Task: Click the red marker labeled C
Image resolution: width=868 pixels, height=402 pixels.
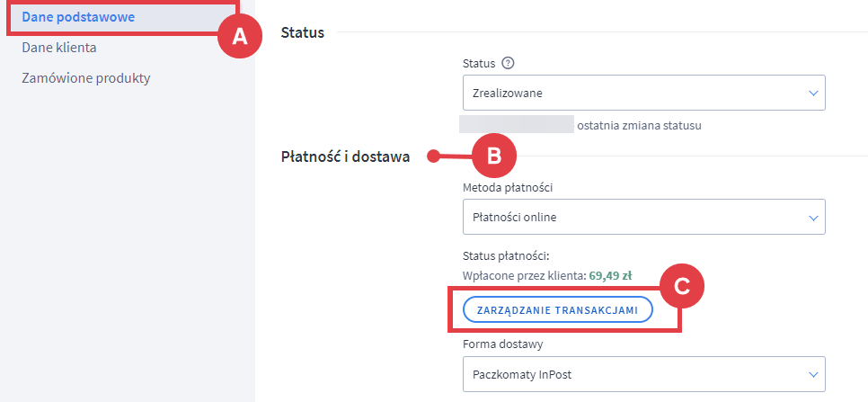Action: point(681,286)
